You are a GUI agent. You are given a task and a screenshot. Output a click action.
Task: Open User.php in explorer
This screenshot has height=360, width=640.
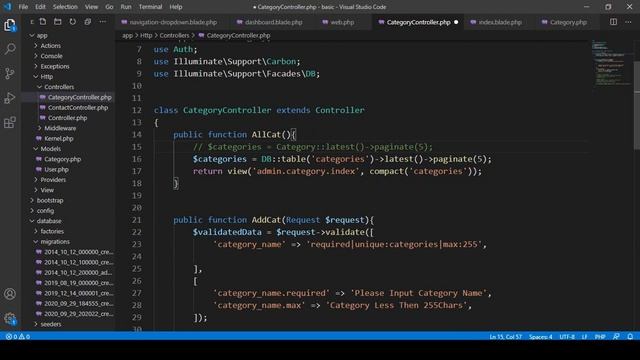click(56, 169)
